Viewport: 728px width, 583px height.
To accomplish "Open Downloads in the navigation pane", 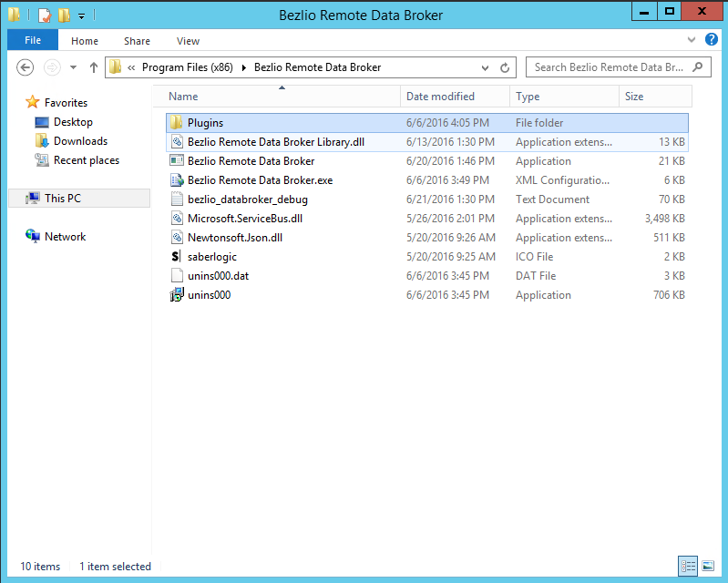I will pyautogui.click(x=80, y=140).
